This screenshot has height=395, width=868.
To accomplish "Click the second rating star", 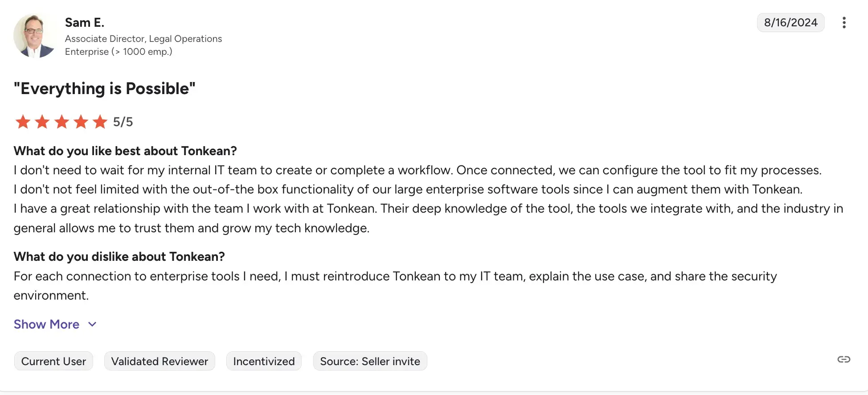I will (x=42, y=122).
